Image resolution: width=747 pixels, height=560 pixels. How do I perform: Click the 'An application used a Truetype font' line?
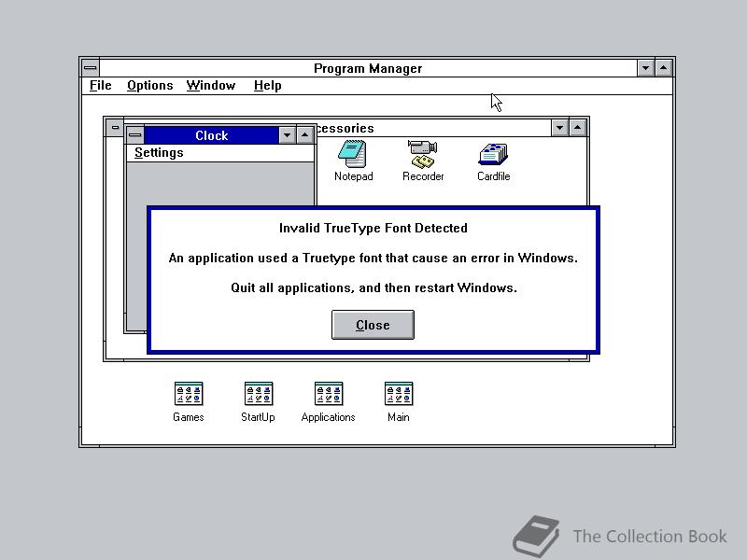point(373,259)
